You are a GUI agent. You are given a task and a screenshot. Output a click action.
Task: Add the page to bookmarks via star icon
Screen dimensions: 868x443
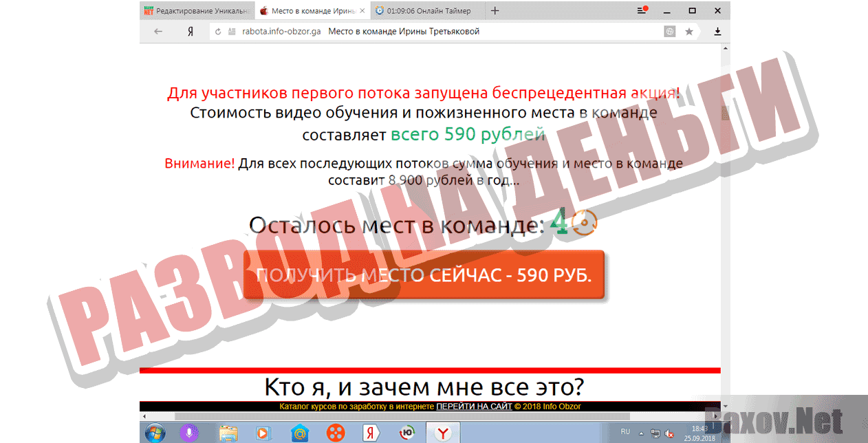(688, 31)
